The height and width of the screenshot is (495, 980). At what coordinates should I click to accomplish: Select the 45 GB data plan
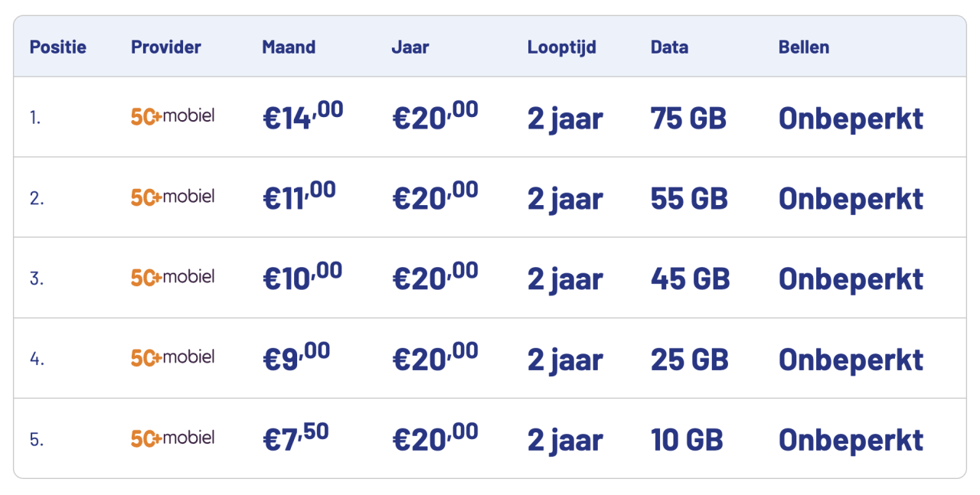tap(691, 278)
